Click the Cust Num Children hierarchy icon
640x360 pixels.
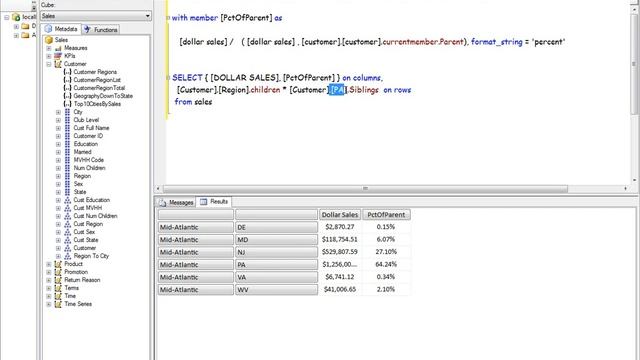[x=67, y=216]
